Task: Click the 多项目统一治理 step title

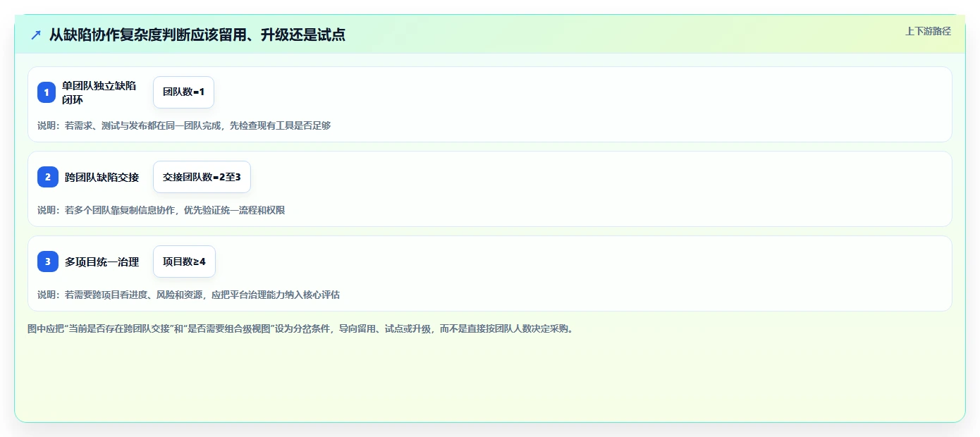Action: 102,261
